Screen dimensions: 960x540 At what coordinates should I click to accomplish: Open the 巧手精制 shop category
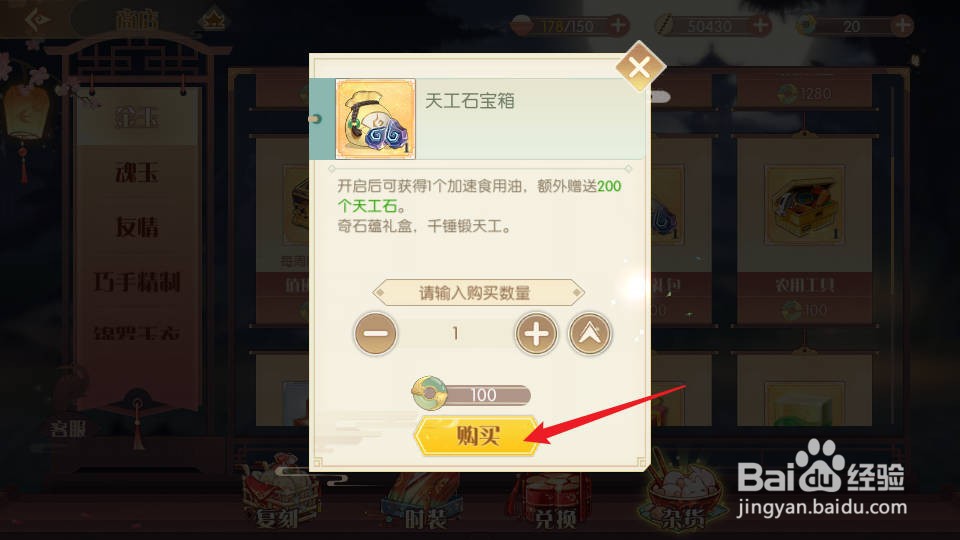pyautogui.click(x=137, y=282)
